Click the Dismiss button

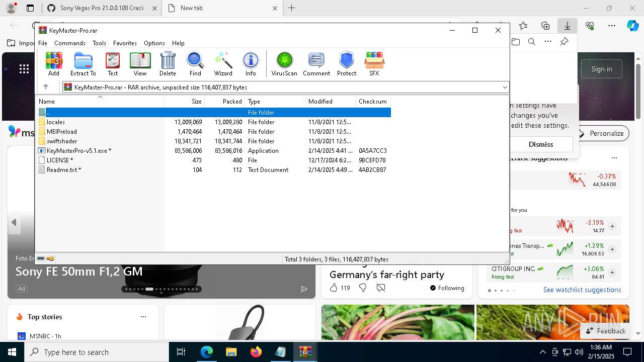pyautogui.click(x=541, y=144)
